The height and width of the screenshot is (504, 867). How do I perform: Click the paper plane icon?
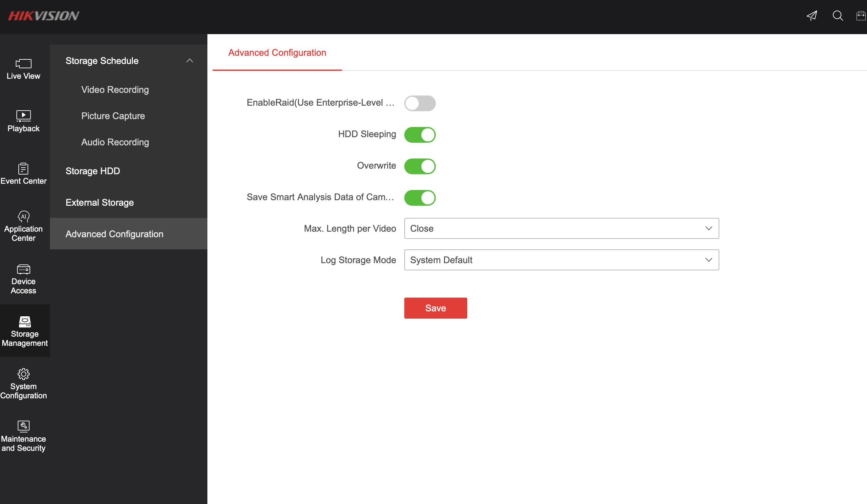pyautogui.click(x=812, y=16)
